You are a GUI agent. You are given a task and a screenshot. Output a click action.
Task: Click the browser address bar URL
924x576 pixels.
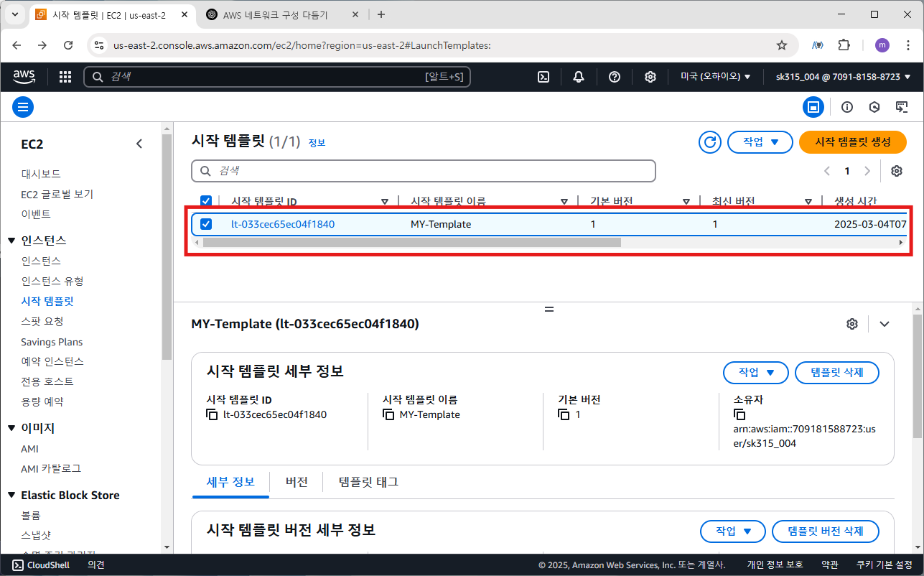tap(302, 45)
